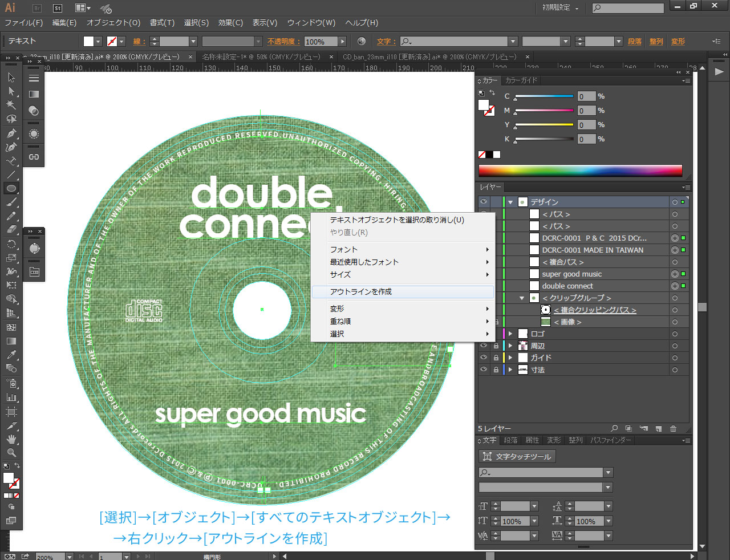This screenshot has width=730, height=560.
Task: Click the 文字タッチツール button
Action: 517,456
